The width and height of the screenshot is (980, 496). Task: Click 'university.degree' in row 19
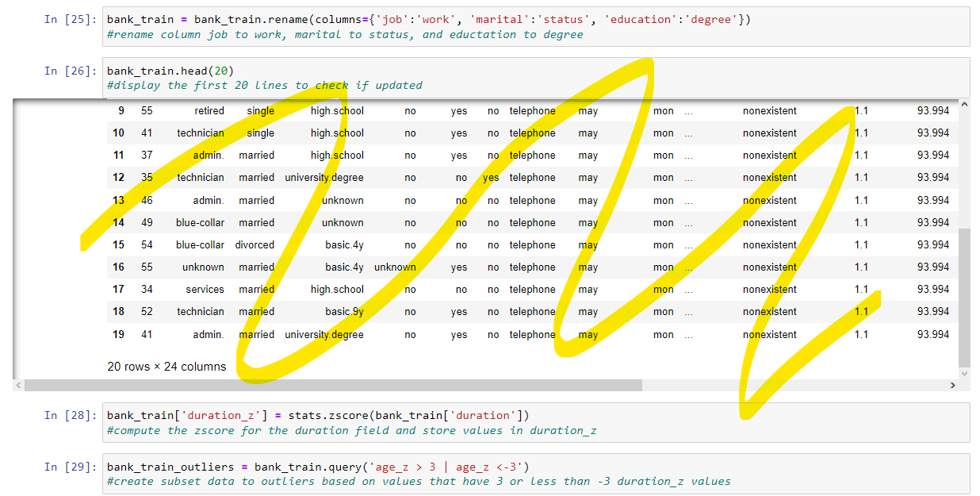[x=324, y=335]
